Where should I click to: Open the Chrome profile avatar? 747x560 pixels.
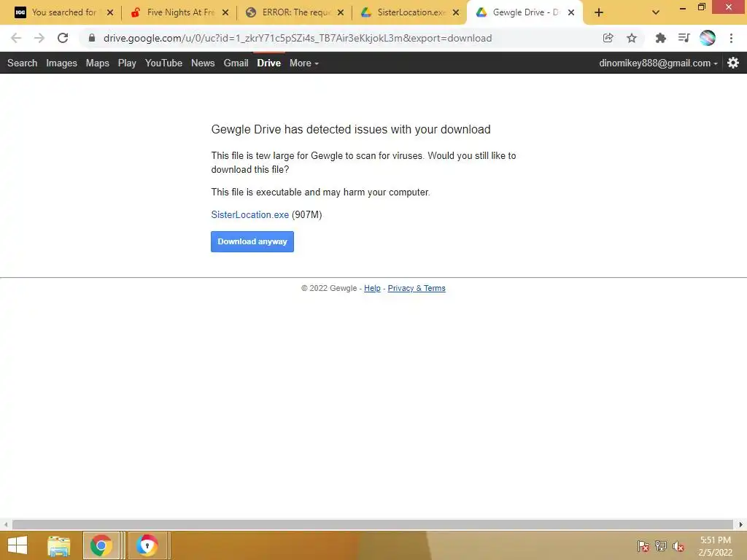[708, 38]
